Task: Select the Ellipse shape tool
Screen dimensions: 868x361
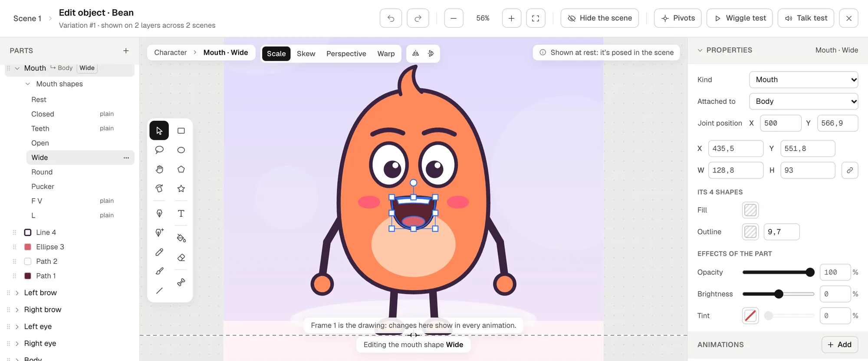Action: point(181,150)
